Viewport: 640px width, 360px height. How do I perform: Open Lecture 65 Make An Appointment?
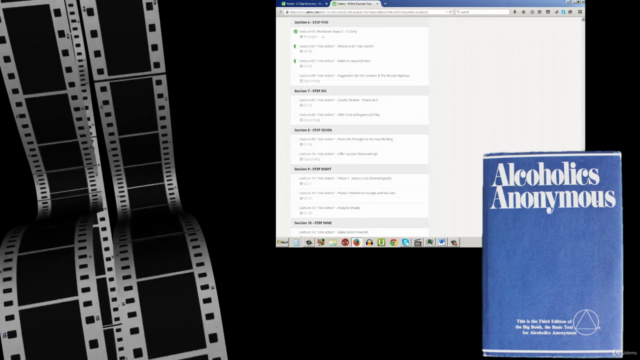[x=335, y=61]
